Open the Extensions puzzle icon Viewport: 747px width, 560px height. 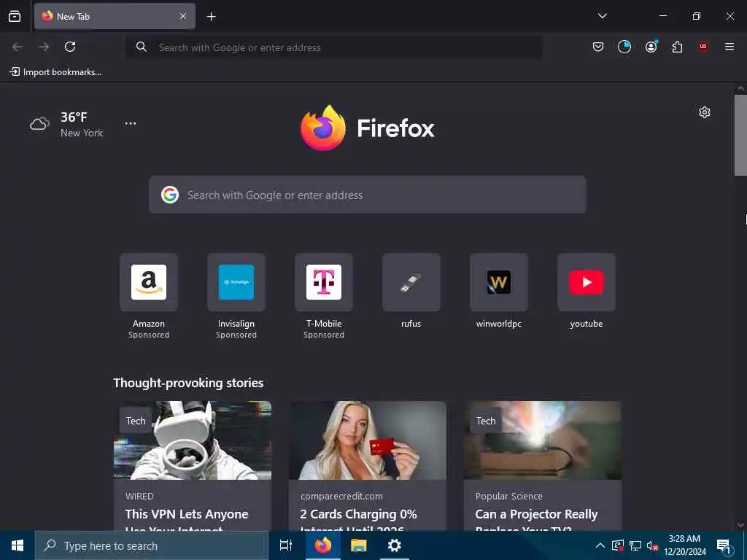677,47
